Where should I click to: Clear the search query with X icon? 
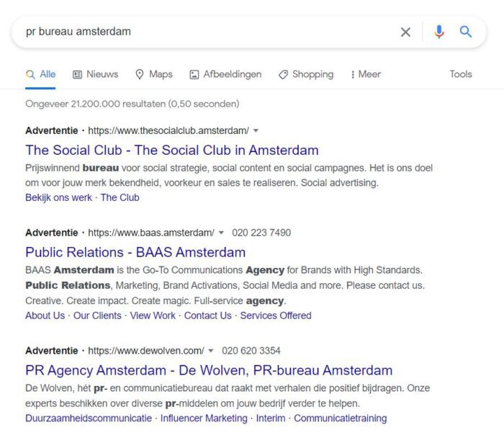coord(405,32)
